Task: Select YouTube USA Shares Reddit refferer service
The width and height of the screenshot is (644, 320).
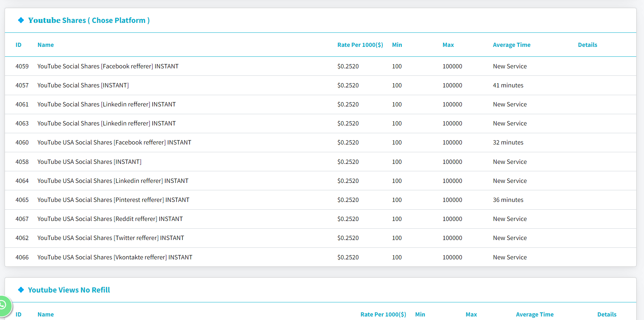Action: [110, 219]
